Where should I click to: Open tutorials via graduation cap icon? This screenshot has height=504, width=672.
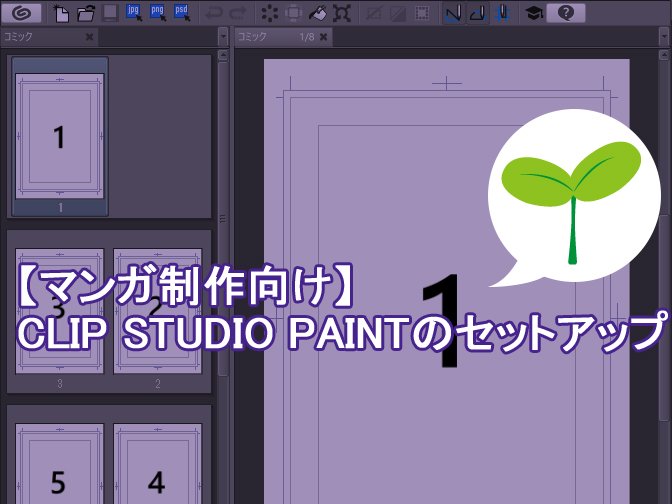point(534,13)
